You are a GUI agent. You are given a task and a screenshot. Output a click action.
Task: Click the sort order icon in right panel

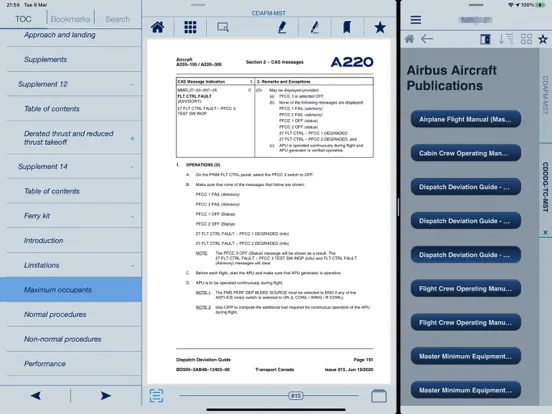click(506, 39)
